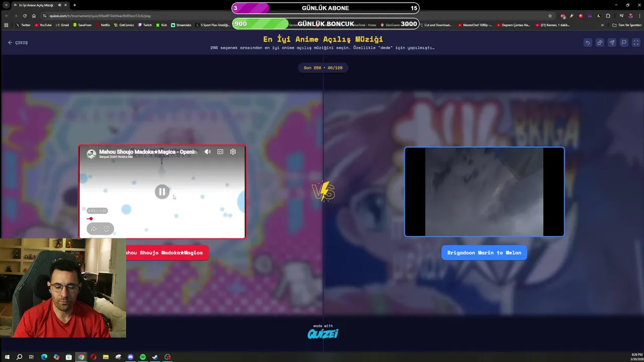Expand the hidden bookmarks chevron

click(602, 25)
